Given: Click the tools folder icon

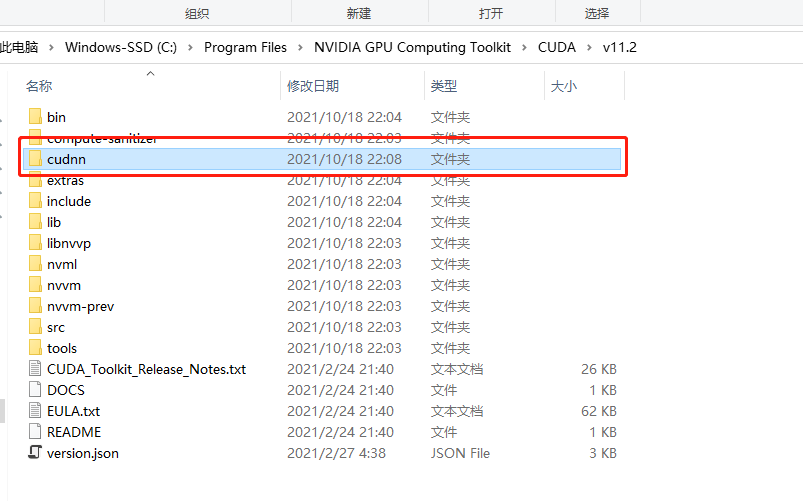Looking at the screenshot, I should coord(35,348).
